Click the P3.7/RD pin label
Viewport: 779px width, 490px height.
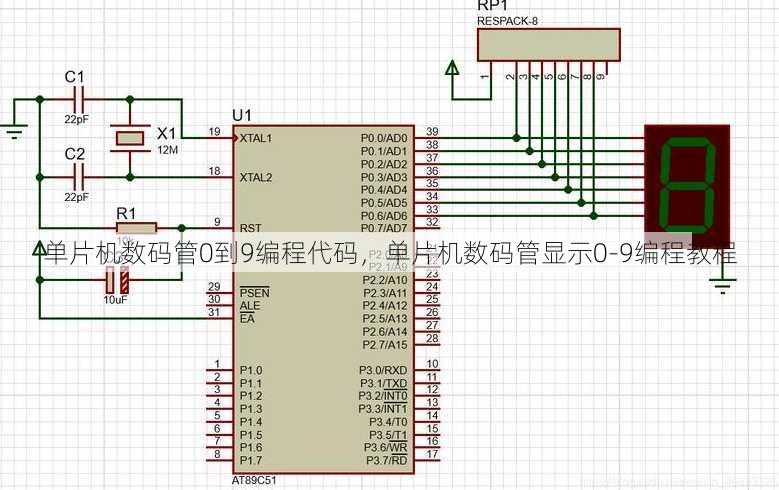pyautogui.click(x=387, y=460)
